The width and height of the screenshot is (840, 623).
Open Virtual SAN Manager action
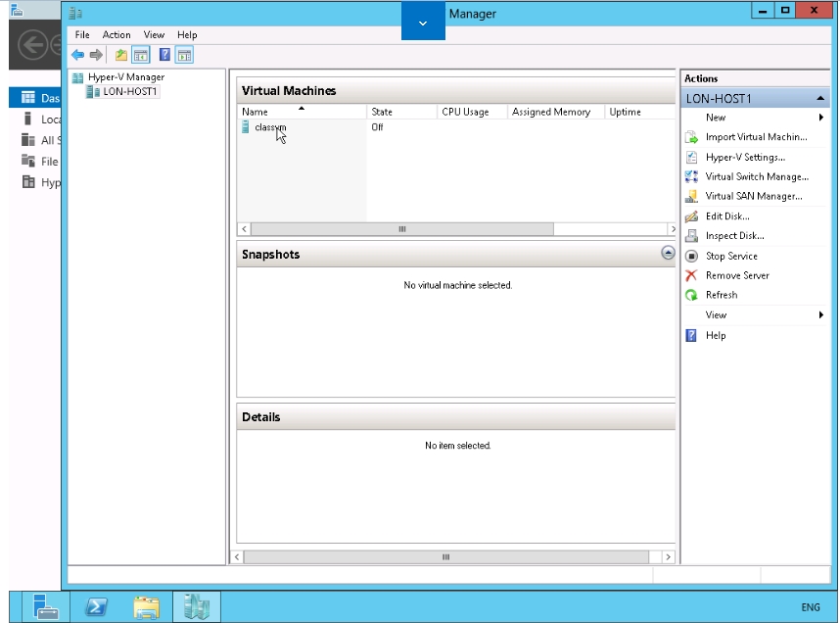(754, 196)
